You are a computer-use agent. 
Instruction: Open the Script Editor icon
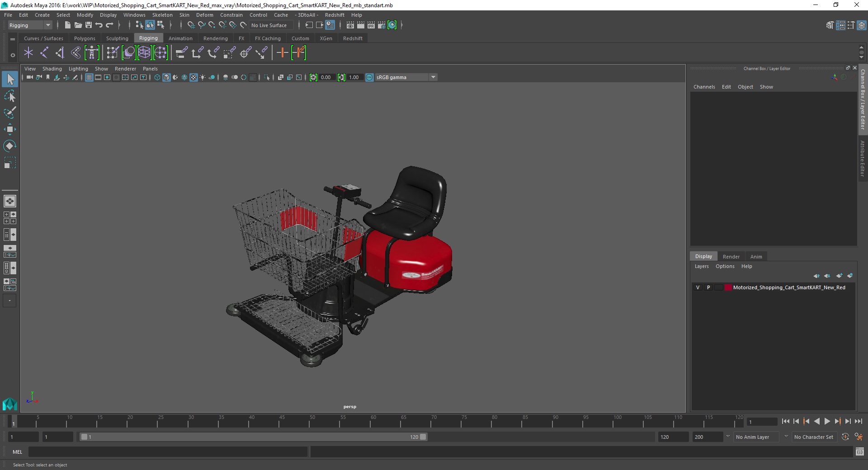point(860,451)
